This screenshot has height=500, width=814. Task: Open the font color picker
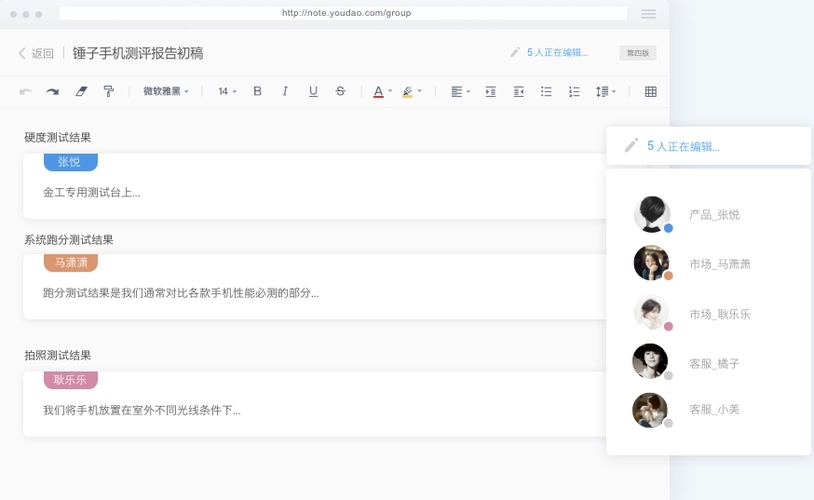tap(382, 92)
